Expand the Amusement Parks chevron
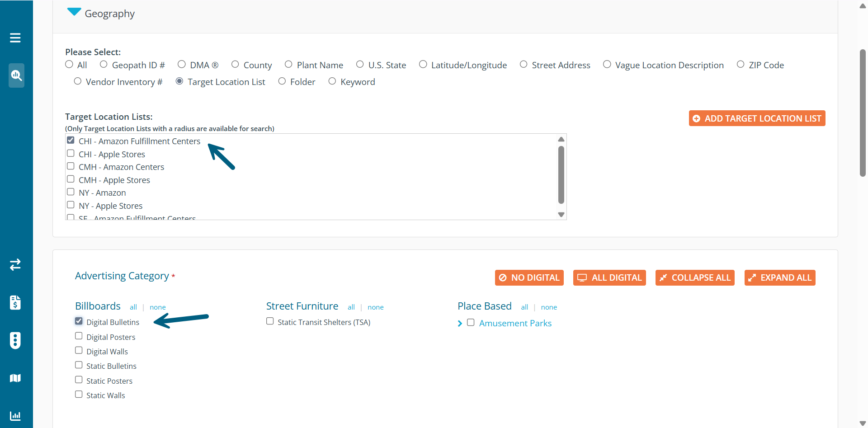868x428 pixels. [x=460, y=324]
